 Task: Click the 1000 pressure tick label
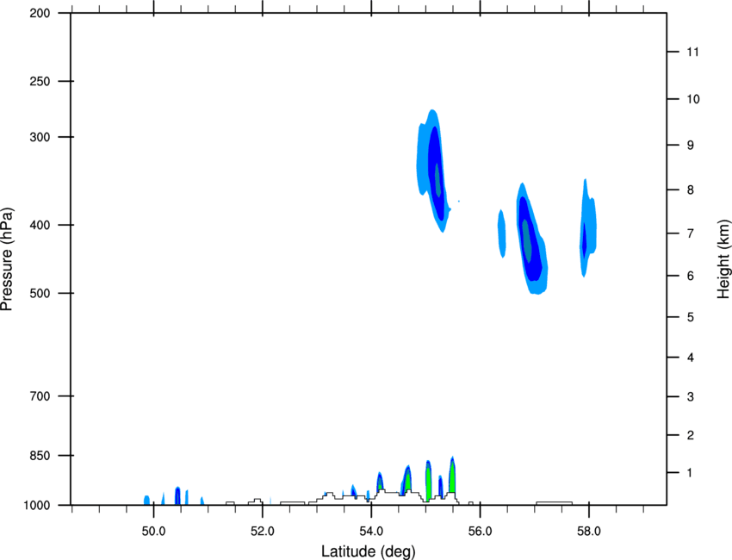point(37,506)
